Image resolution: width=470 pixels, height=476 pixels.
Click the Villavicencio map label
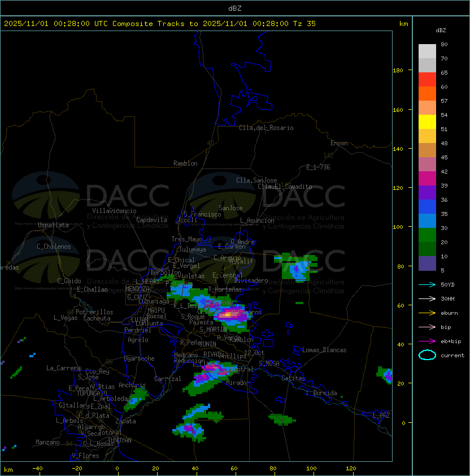114,211
